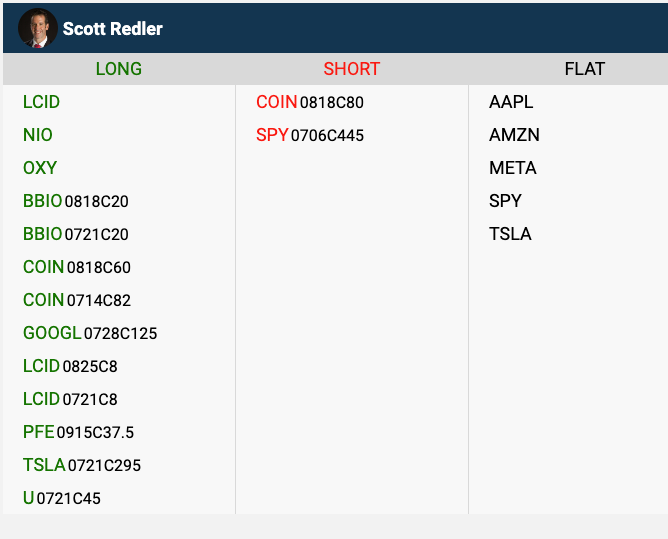
Task: Open the Scott Redler name heading
Action: coord(112,29)
